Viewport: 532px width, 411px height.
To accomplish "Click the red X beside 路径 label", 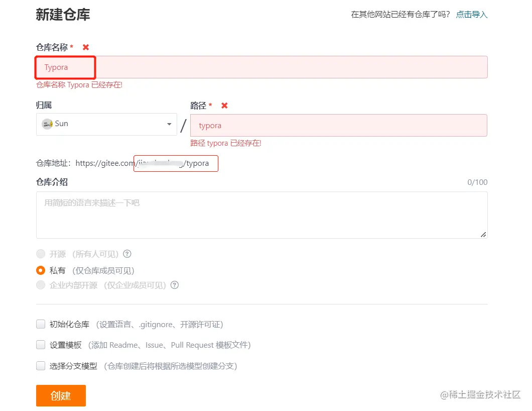I will tap(224, 106).
